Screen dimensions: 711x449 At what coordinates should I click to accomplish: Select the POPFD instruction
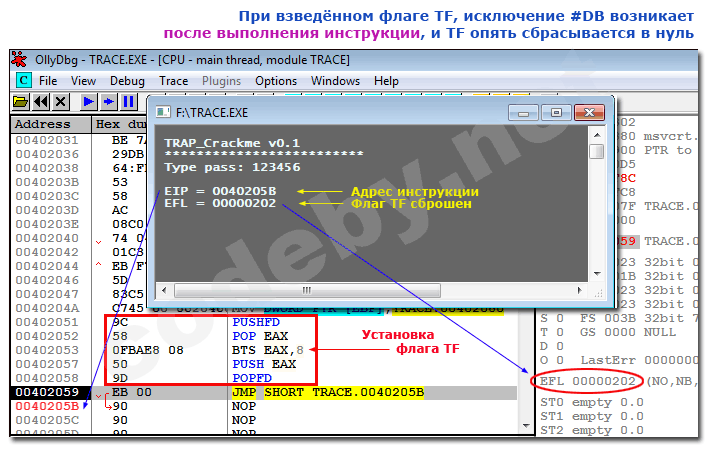click(x=252, y=378)
